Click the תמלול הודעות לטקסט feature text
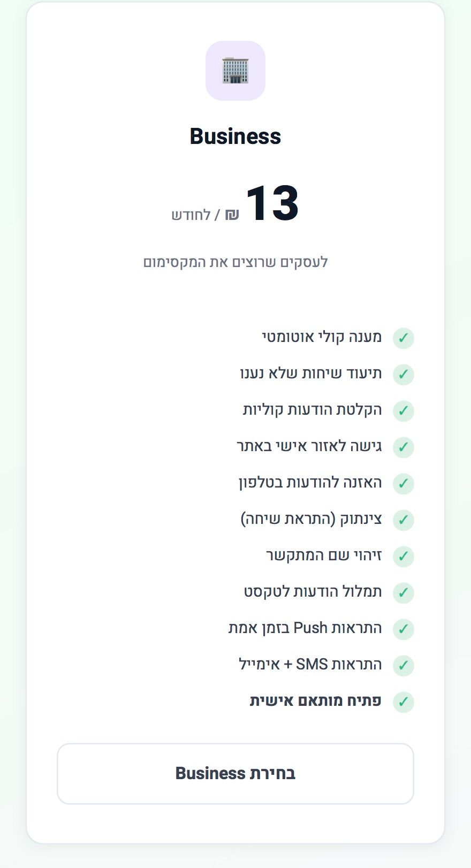Viewport: 471px width, 868px height. tap(313, 591)
